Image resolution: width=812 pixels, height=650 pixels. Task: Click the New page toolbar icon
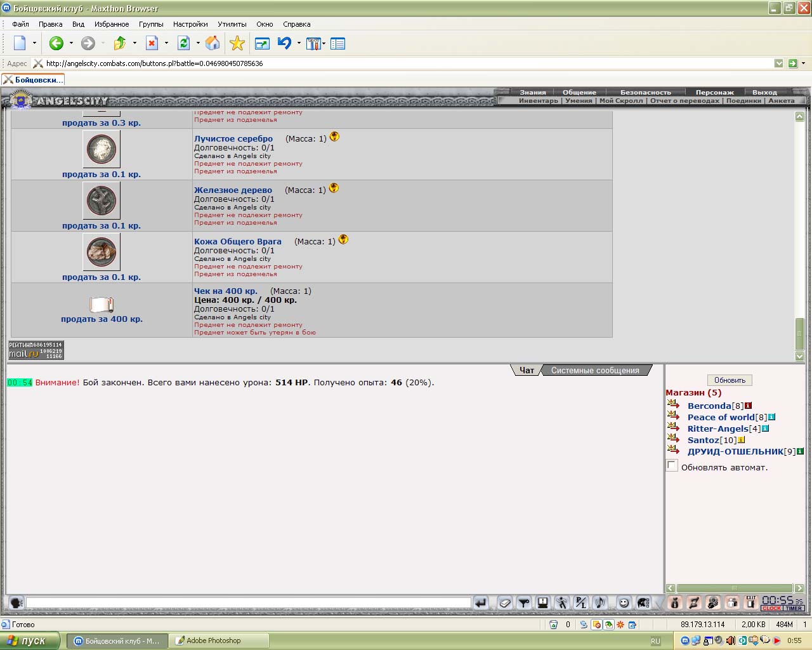(20, 43)
